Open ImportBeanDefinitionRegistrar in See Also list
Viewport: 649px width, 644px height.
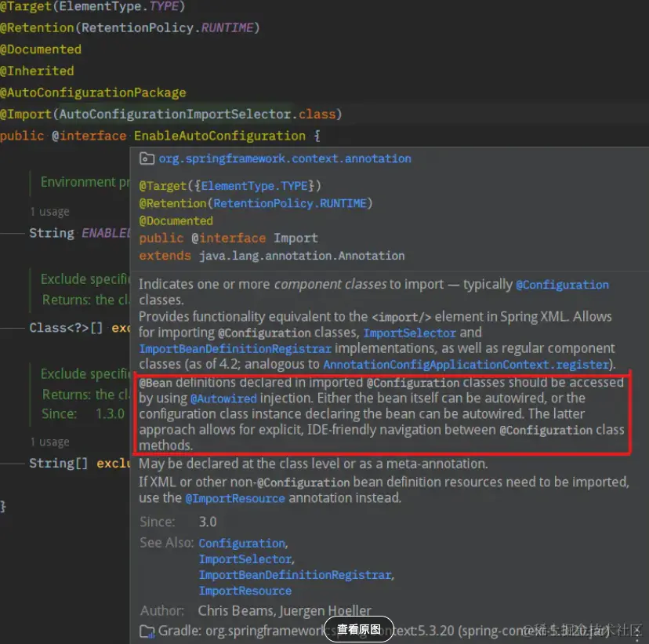click(x=295, y=575)
